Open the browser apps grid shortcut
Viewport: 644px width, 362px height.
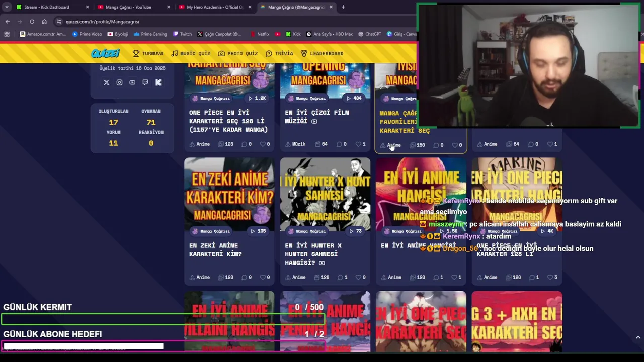pos(7,34)
